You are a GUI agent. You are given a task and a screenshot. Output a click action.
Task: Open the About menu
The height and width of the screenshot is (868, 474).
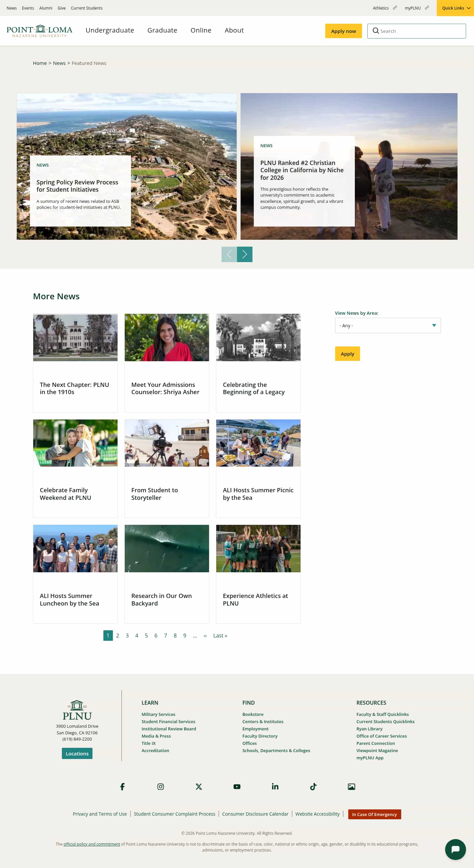(x=234, y=30)
